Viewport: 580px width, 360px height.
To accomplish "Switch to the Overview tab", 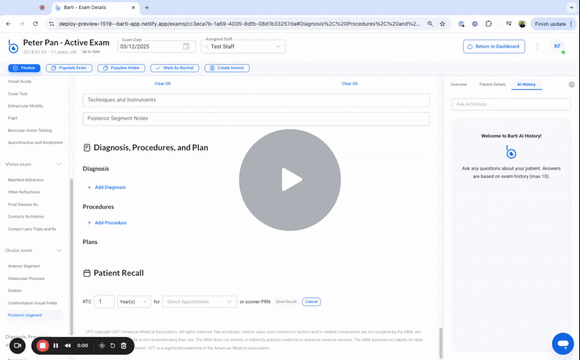I will (x=459, y=84).
